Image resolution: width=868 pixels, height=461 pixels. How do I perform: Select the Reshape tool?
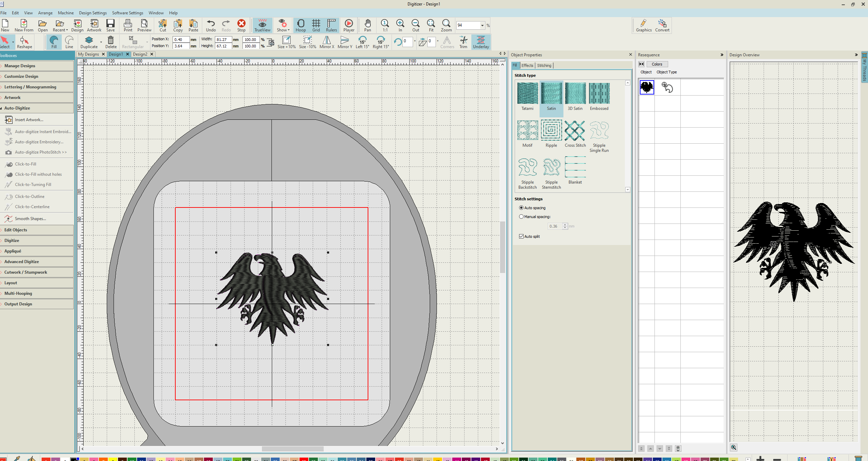(x=24, y=42)
